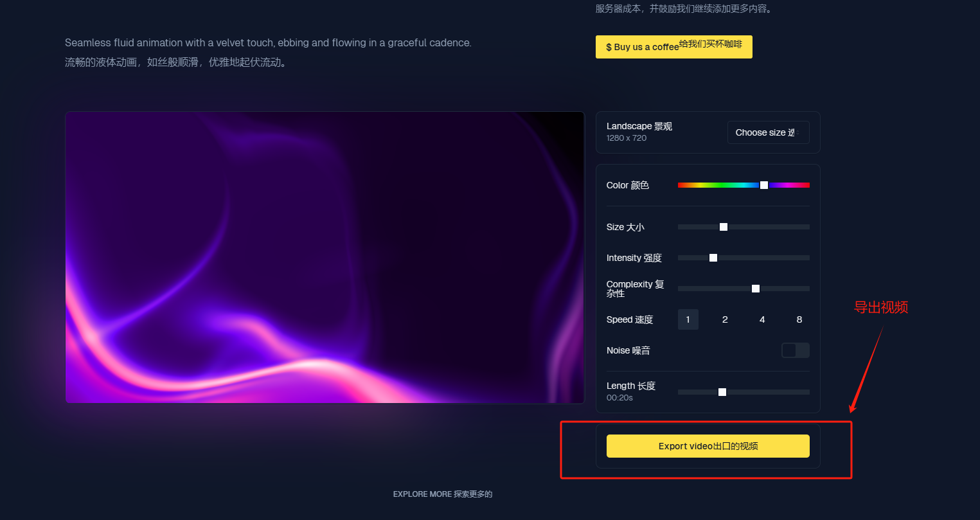The height and width of the screenshot is (520, 980).
Task: Click the fluid animation preview canvas
Action: pyautogui.click(x=325, y=257)
